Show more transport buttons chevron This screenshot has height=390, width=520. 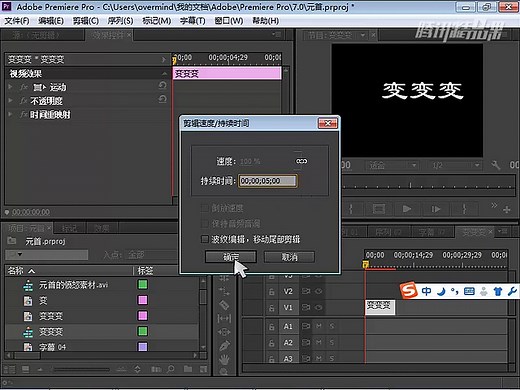click(494, 205)
